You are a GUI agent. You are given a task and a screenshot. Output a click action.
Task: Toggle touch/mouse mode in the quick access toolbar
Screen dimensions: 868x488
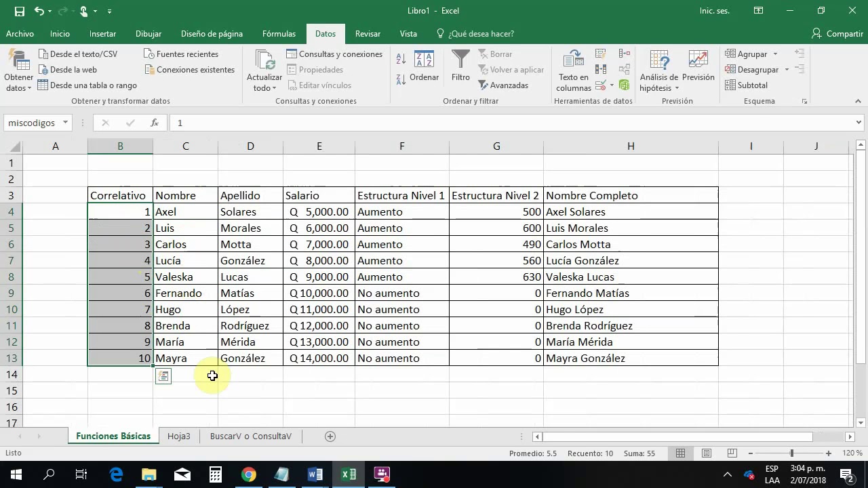click(85, 11)
